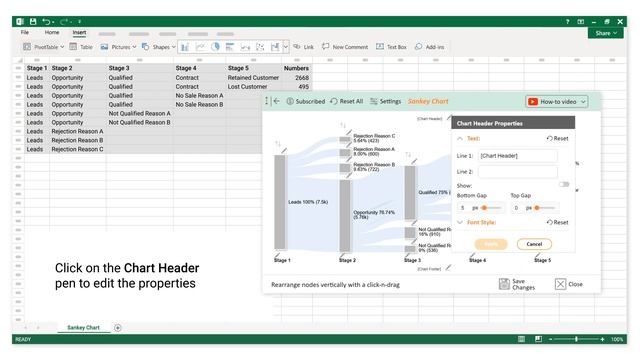Click the Save icon in title bar

pos(33,22)
